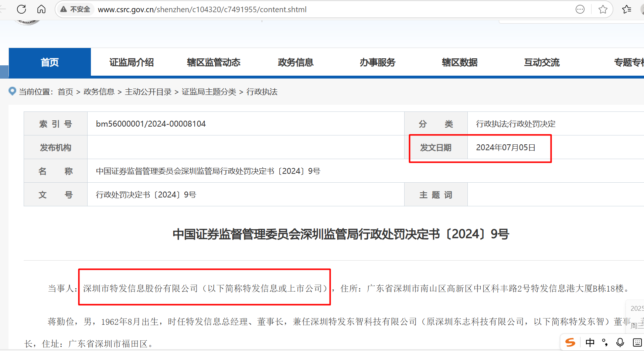Open the 政务信息 menu item

(x=296, y=62)
